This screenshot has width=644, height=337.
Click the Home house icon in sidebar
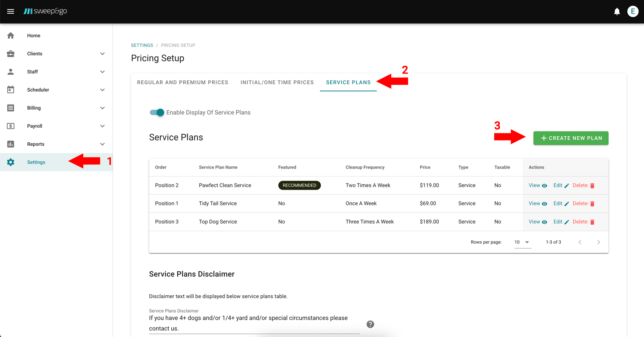pos(11,36)
